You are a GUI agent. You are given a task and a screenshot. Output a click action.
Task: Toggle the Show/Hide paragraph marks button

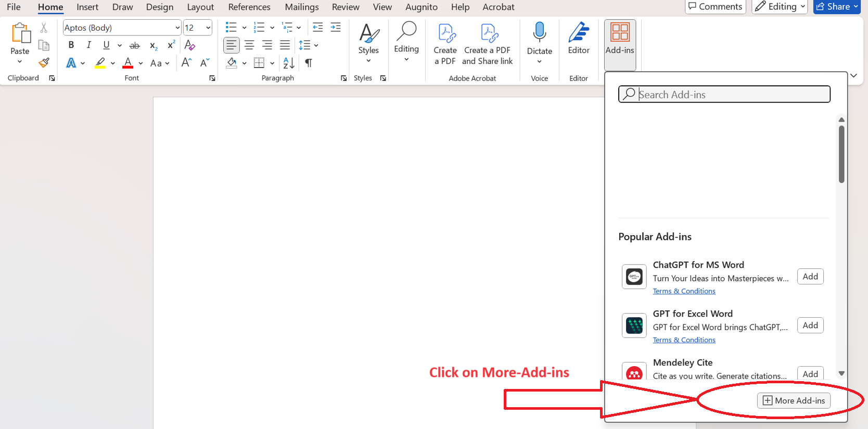[x=309, y=63]
